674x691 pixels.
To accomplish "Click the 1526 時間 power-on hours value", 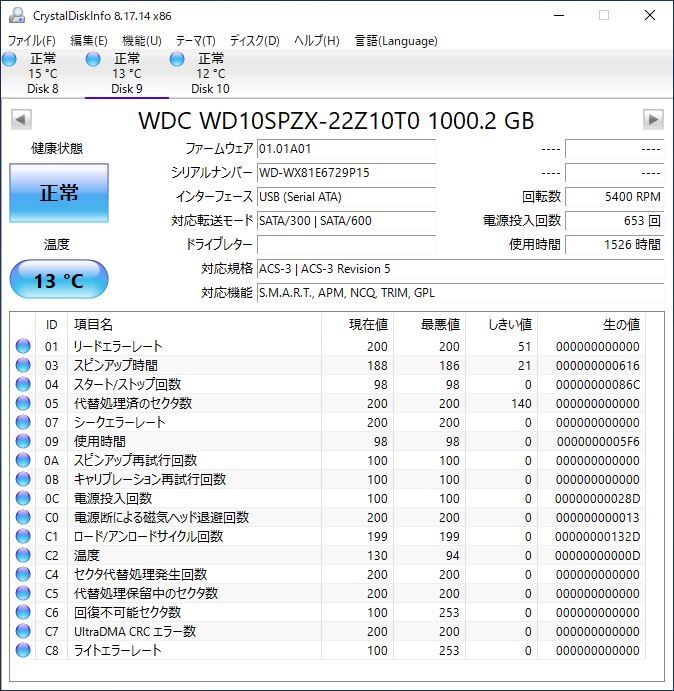I will click(x=614, y=245).
